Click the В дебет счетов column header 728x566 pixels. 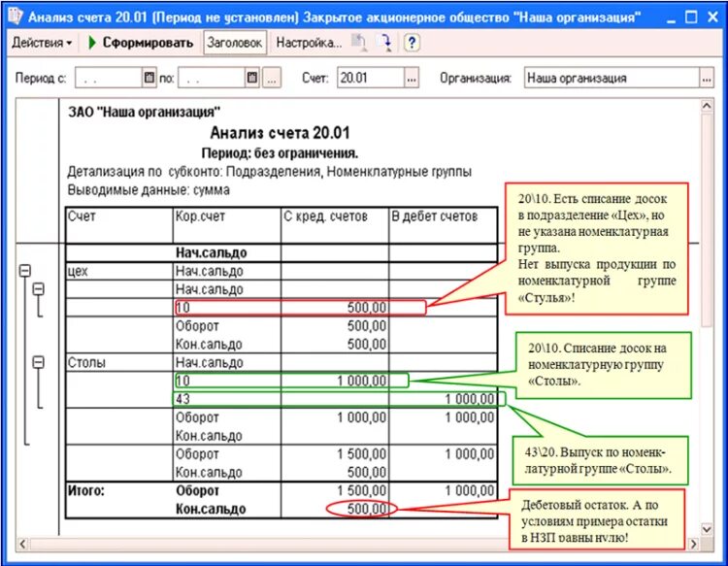(x=443, y=224)
